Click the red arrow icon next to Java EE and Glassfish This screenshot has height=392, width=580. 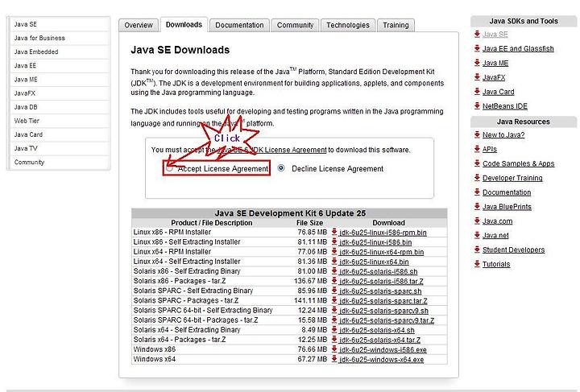click(477, 48)
